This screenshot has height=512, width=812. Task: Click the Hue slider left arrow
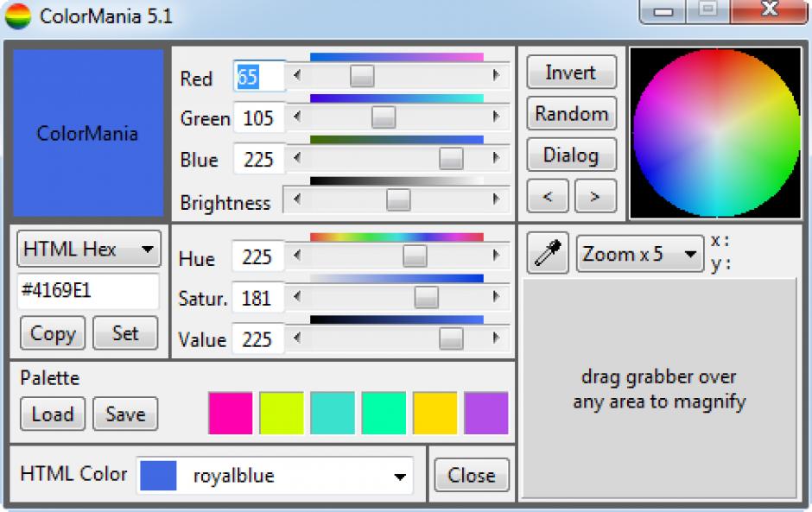tap(297, 256)
